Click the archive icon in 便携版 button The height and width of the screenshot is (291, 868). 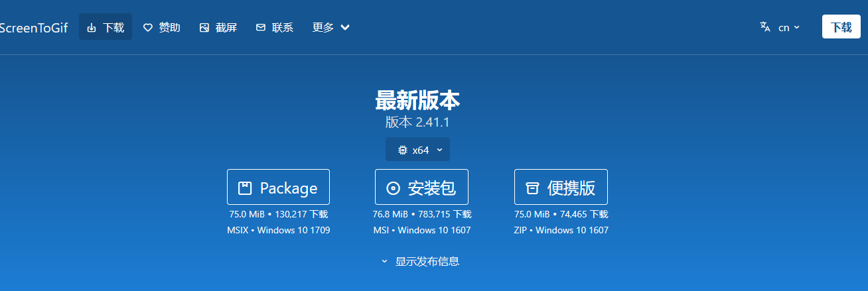pos(532,188)
